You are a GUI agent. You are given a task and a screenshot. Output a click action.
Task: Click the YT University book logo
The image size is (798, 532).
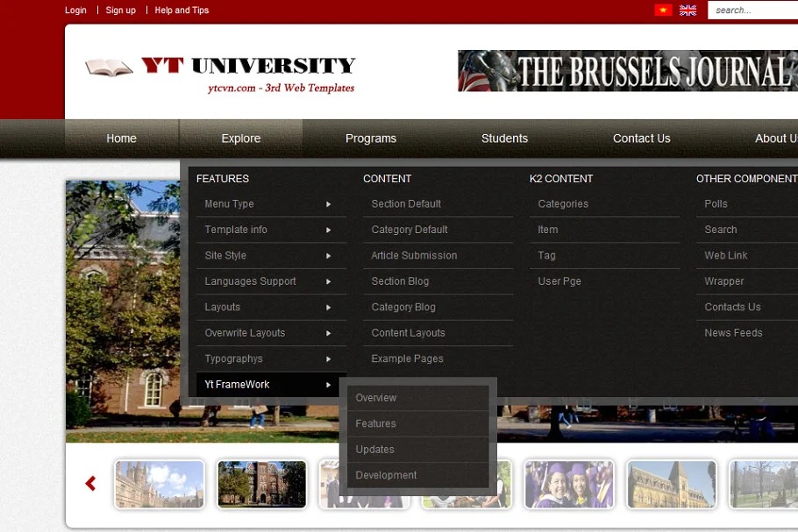[x=110, y=67]
